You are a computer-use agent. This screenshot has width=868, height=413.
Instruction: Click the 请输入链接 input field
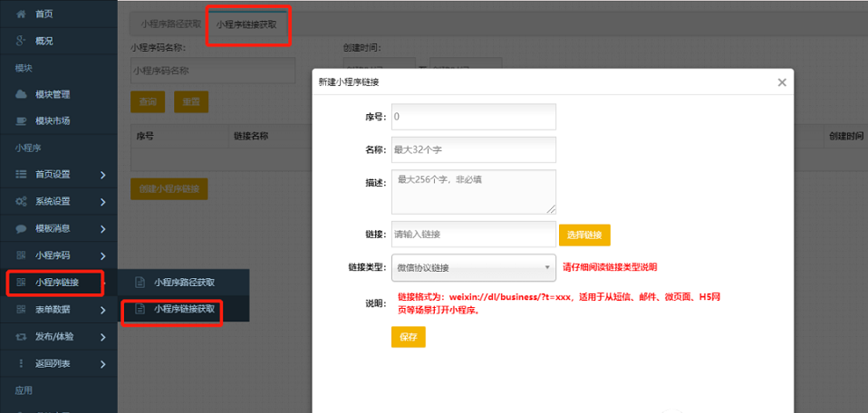click(473, 235)
